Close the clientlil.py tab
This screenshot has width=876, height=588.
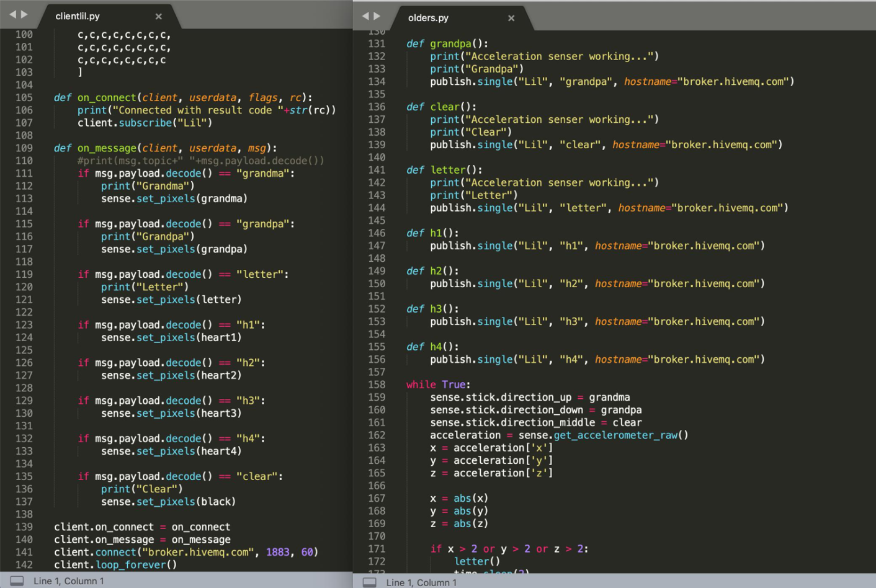[x=159, y=17]
